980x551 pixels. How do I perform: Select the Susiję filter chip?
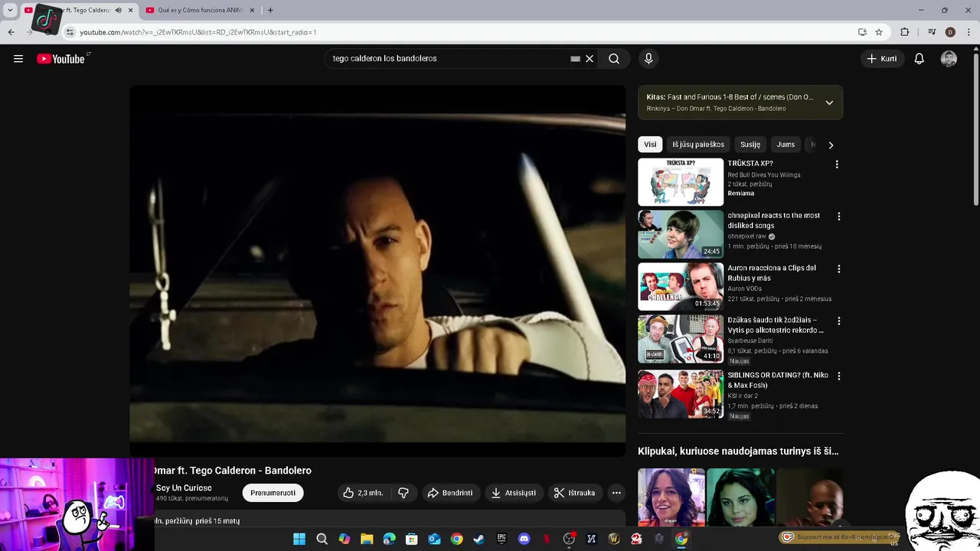pos(750,145)
